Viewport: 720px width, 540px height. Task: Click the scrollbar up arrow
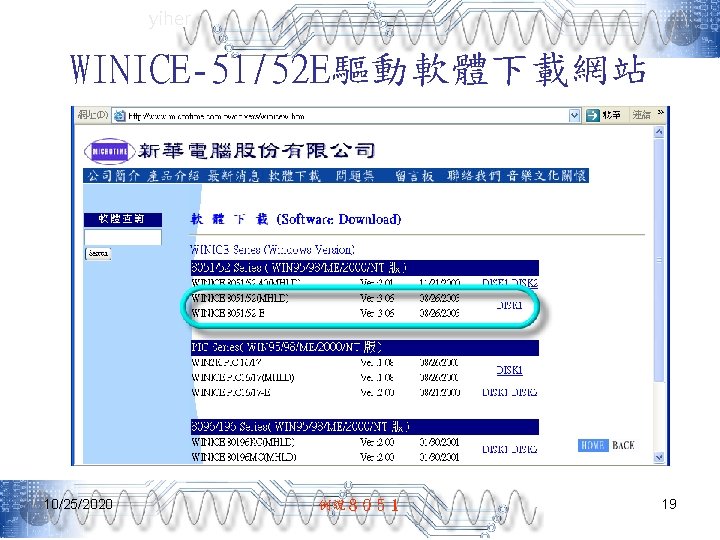(x=659, y=132)
